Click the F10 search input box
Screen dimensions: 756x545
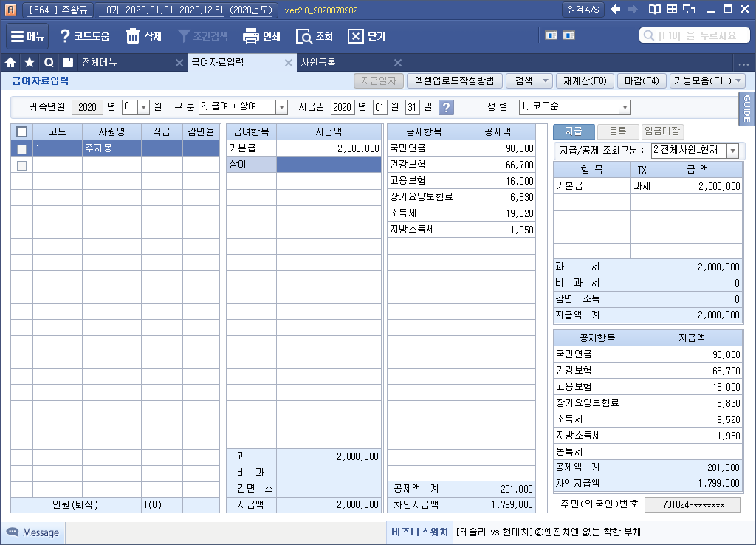tap(694, 35)
